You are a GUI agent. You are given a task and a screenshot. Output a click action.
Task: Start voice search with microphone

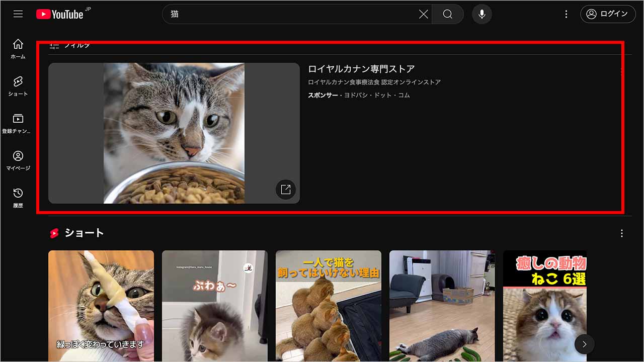482,14
